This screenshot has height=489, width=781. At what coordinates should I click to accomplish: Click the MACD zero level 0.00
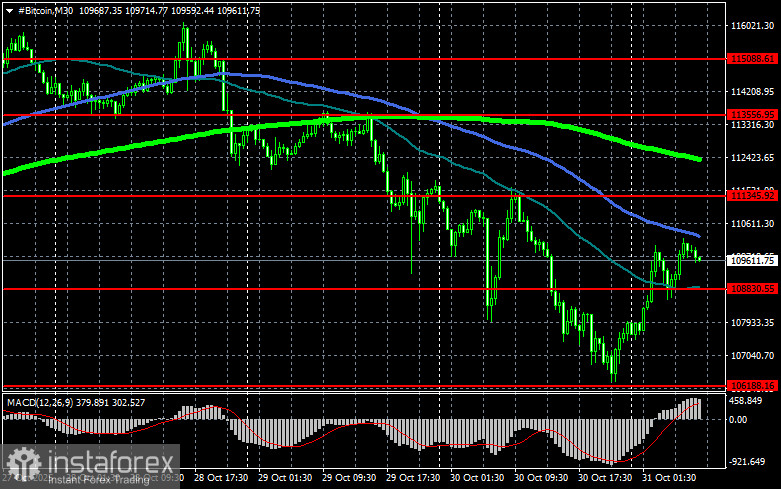click(738, 419)
